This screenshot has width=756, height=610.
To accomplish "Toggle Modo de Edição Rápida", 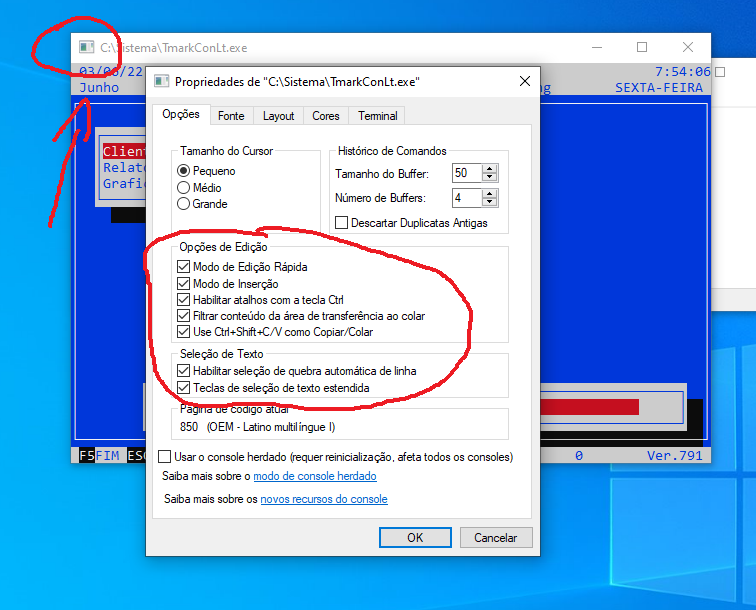I will (183, 266).
